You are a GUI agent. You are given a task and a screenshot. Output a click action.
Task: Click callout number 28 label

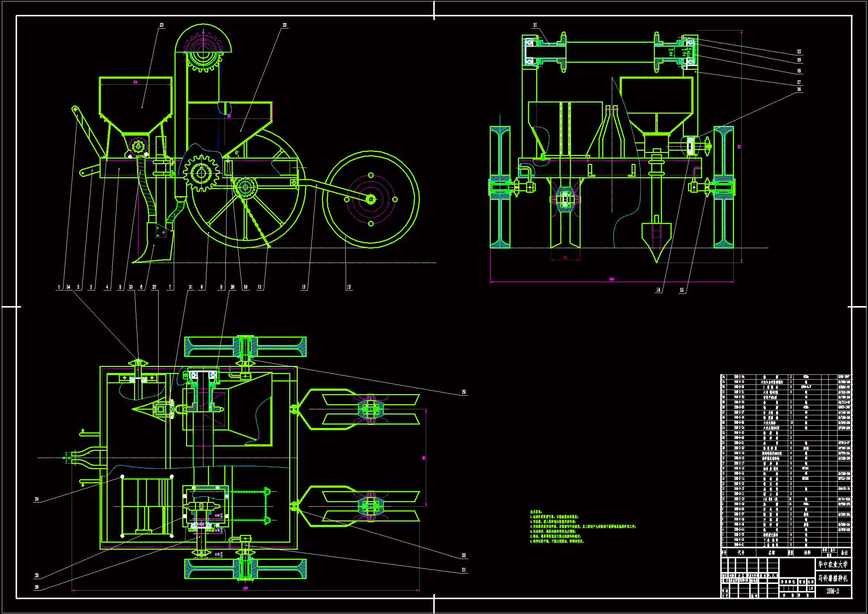pyautogui.click(x=463, y=556)
